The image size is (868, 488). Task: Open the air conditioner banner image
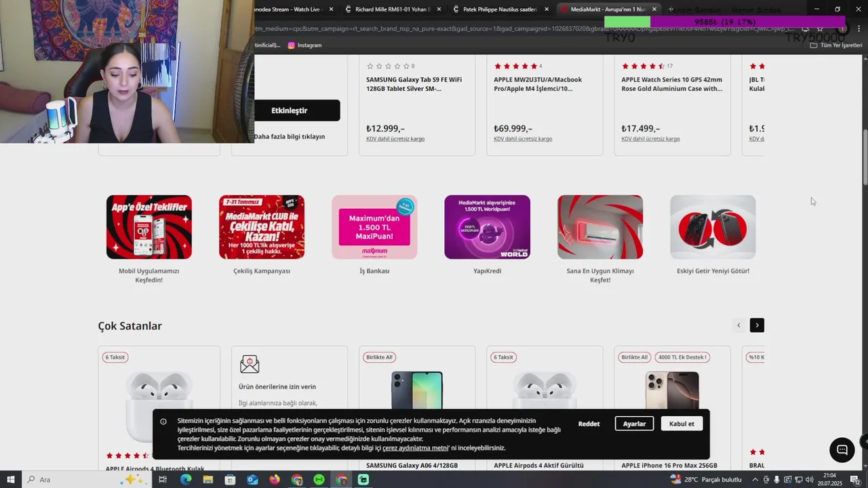[x=600, y=227]
